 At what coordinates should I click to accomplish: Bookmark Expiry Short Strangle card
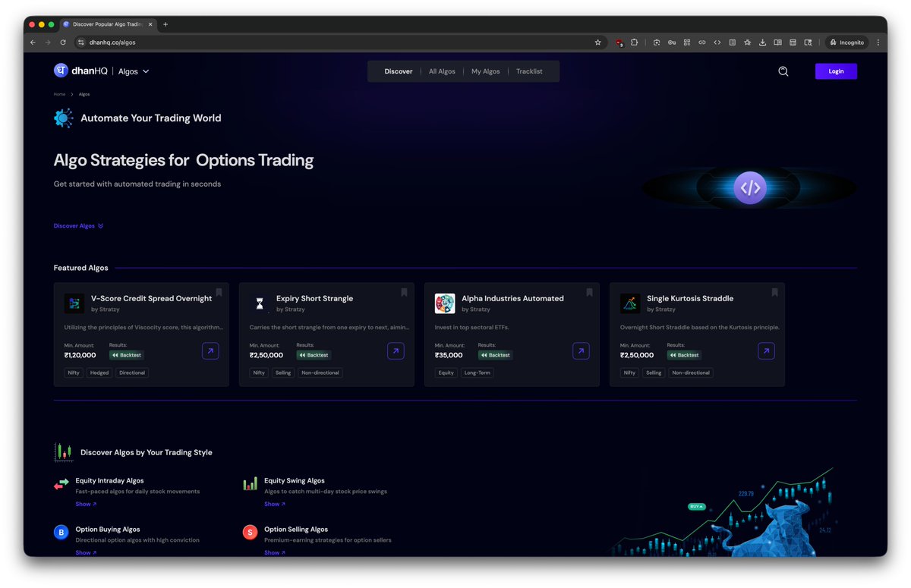pos(404,292)
